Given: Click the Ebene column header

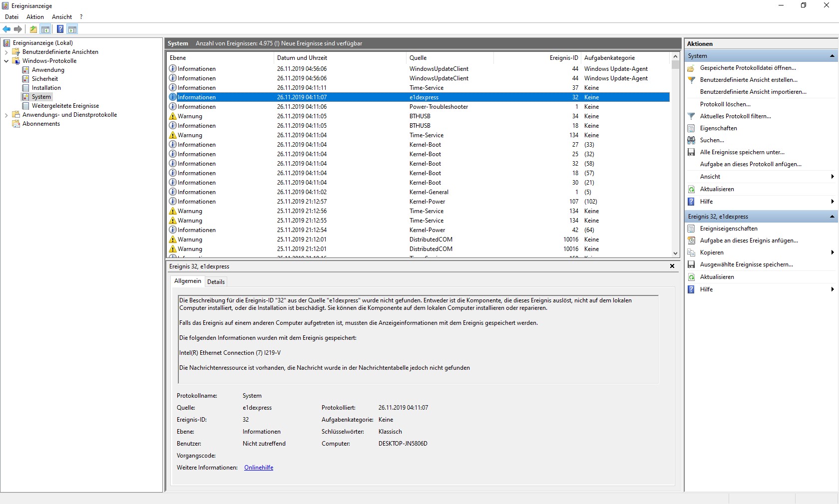Looking at the screenshot, I should pos(221,58).
